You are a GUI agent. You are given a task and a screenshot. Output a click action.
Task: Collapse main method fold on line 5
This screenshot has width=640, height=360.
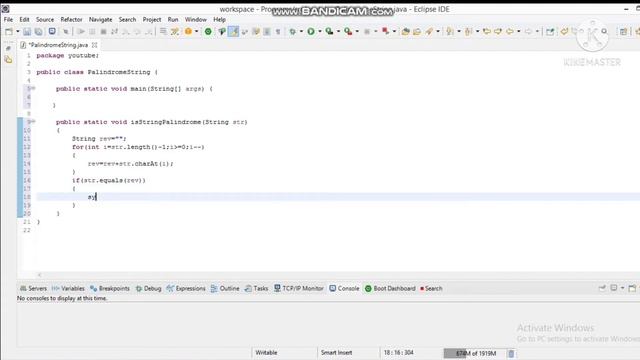pos(33,88)
